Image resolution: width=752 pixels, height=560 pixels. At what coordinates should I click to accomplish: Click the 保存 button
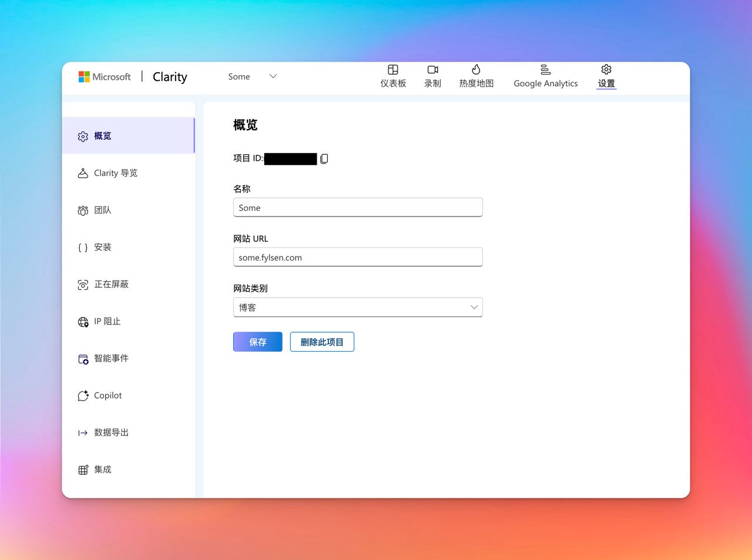[258, 342]
